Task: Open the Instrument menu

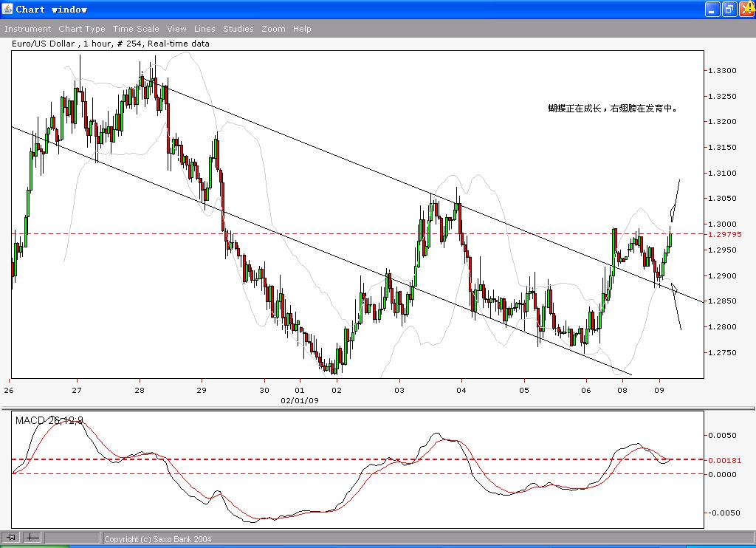Action: coord(27,29)
